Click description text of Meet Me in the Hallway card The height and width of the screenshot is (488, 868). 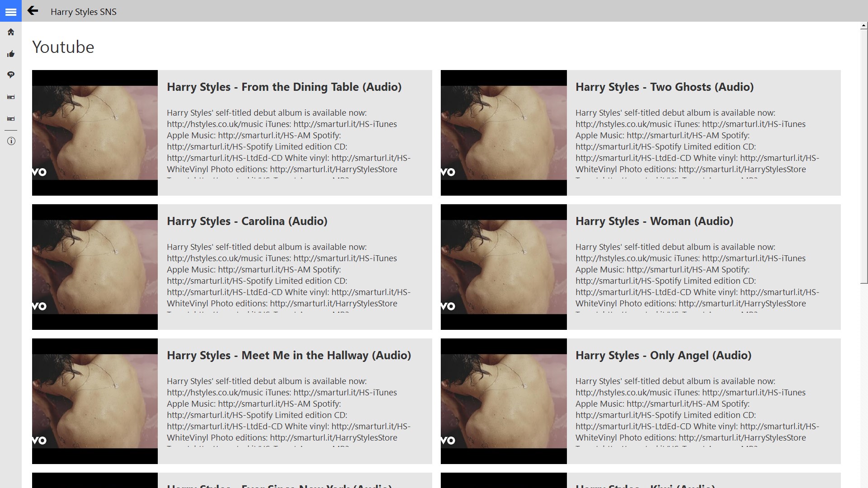click(x=288, y=412)
